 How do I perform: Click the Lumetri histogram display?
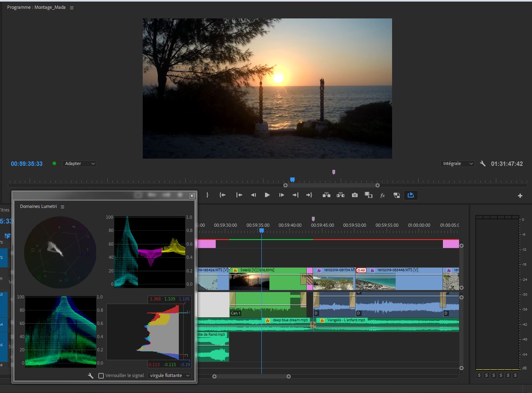coord(149,332)
